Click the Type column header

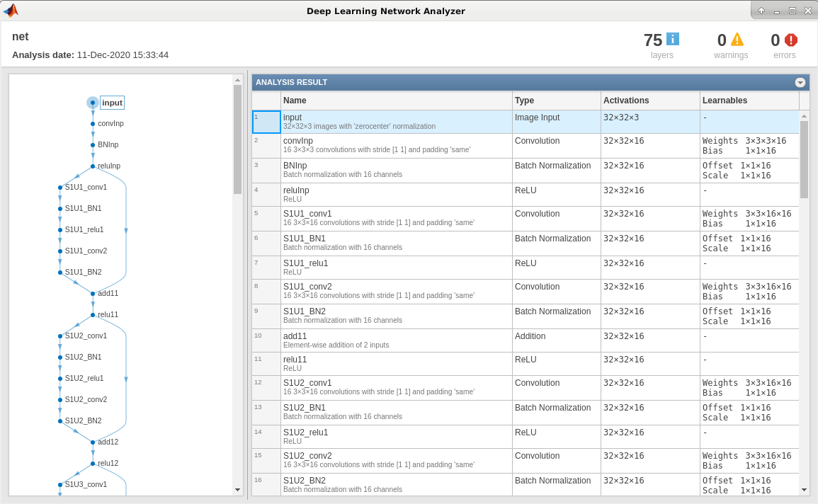pos(556,101)
